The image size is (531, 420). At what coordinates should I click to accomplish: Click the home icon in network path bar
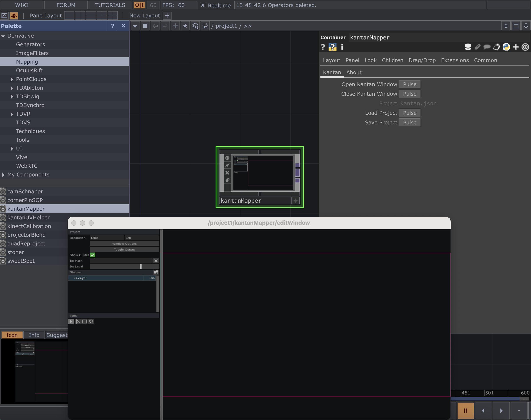[x=205, y=26]
